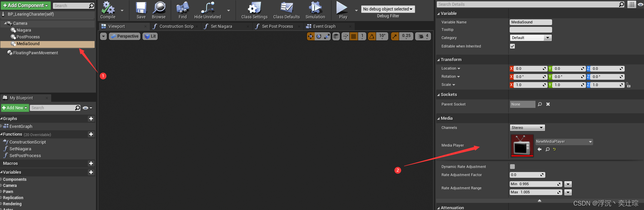This screenshot has width=644, height=210.
Task: Open NewMediaPlayer asset dropdown
Action: coord(564,142)
